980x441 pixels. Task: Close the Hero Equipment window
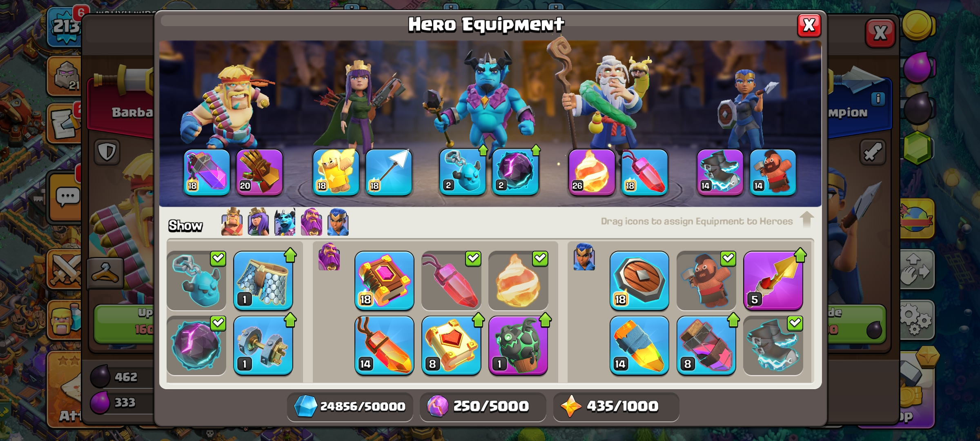pos(809,25)
